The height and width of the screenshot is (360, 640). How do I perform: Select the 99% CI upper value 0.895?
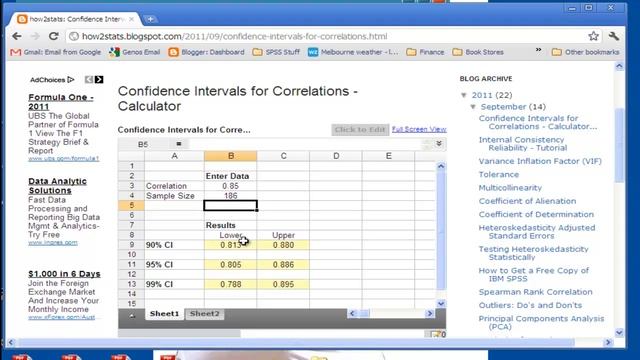pyautogui.click(x=283, y=284)
